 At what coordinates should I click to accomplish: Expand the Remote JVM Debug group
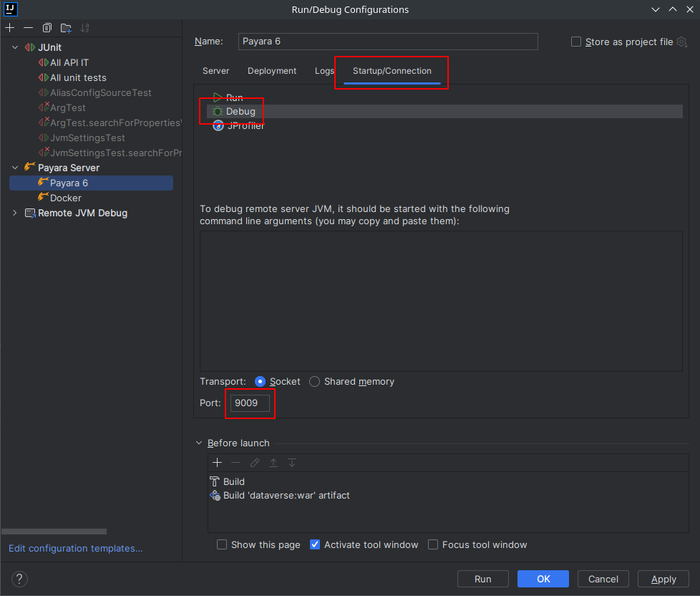[14, 213]
